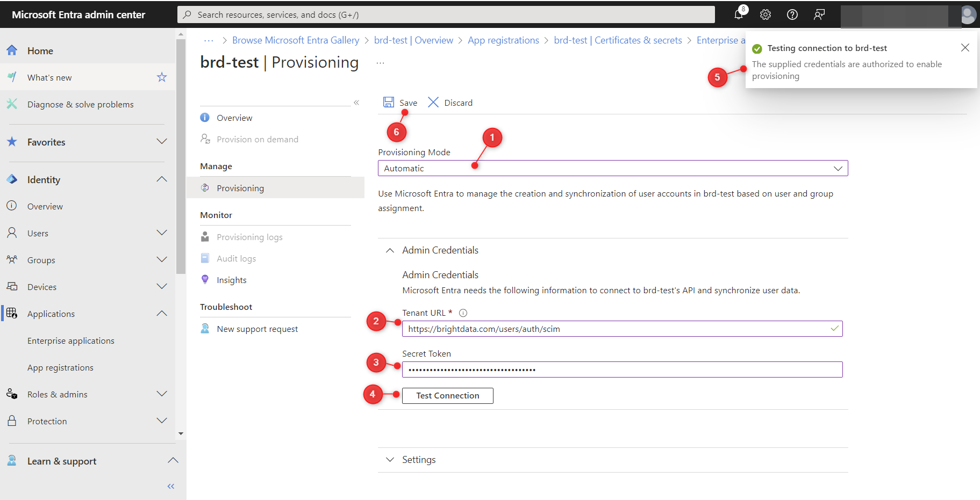Expand the Favorites menu chevron
The image size is (980, 500).
coord(162,141)
